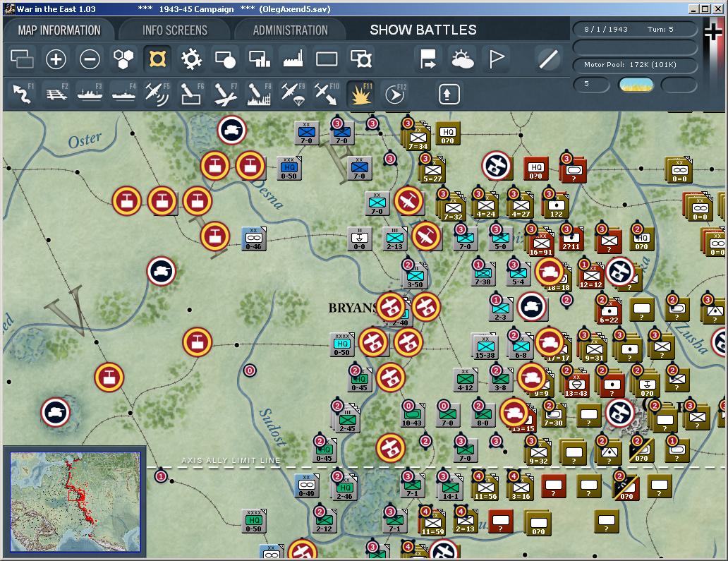This screenshot has height=561, width=728.
Task: Select the F6 bomb unit icon
Action: (x=191, y=93)
